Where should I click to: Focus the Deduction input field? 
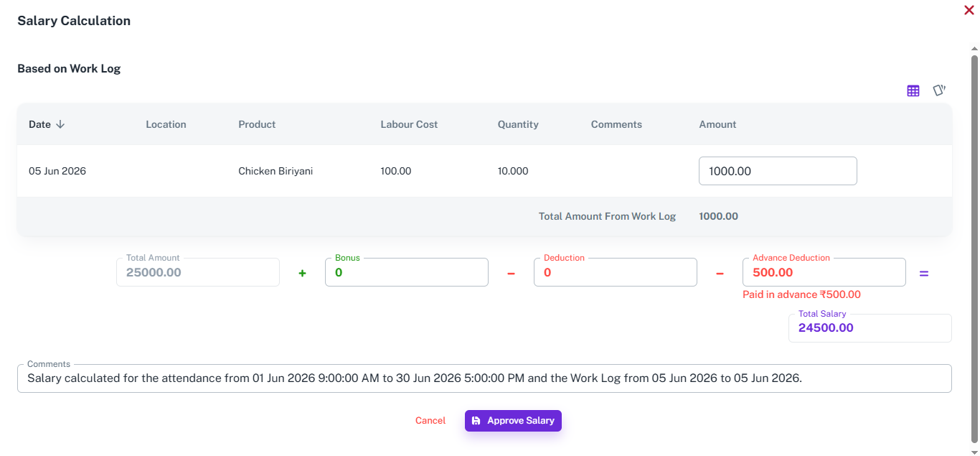(x=616, y=272)
